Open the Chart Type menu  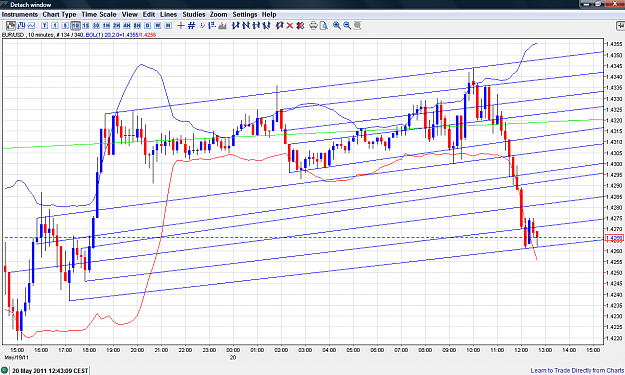point(59,14)
